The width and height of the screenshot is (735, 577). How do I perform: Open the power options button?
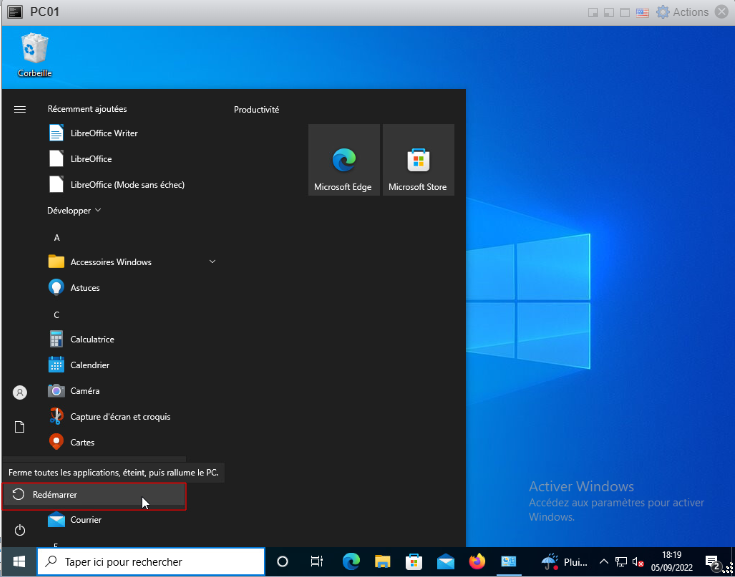[19, 530]
